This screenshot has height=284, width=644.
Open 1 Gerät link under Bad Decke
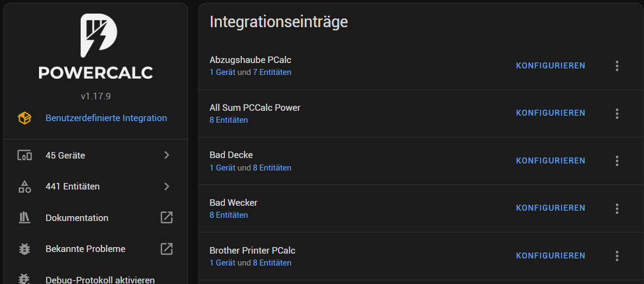click(x=223, y=168)
